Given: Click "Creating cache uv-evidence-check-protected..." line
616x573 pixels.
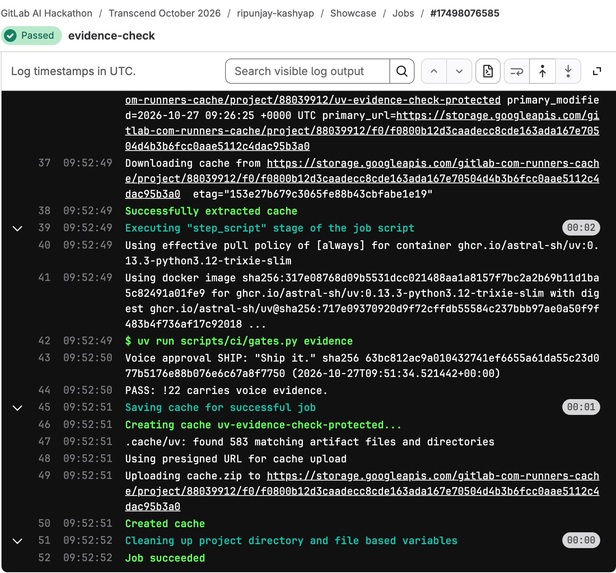Looking at the screenshot, I should (263, 425).
